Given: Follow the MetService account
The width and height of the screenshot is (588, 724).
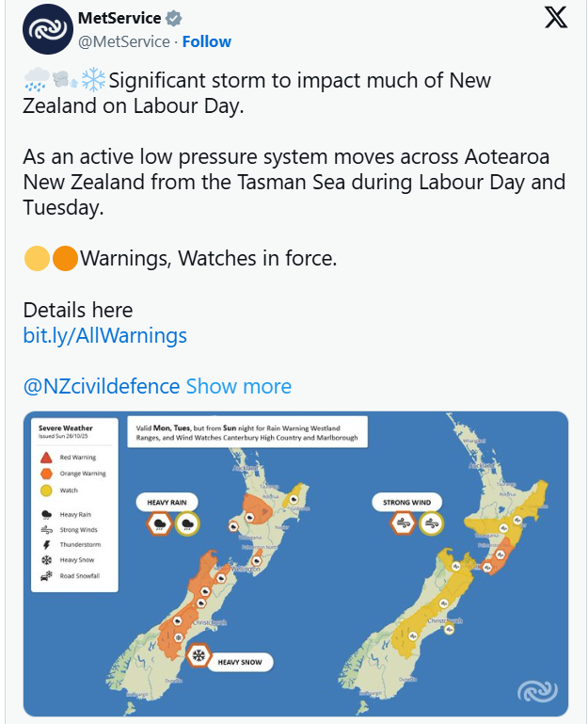Looking at the screenshot, I should tap(206, 41).
